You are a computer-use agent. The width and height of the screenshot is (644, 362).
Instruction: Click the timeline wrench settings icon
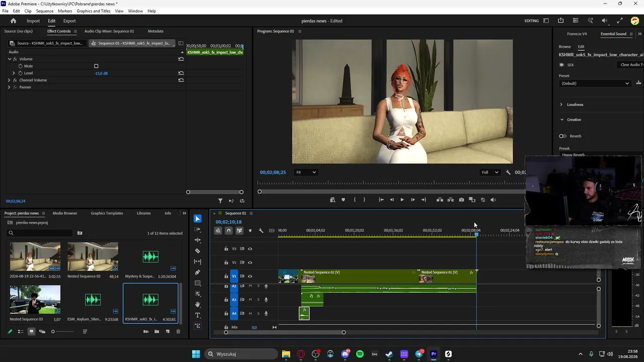(261, 231)
